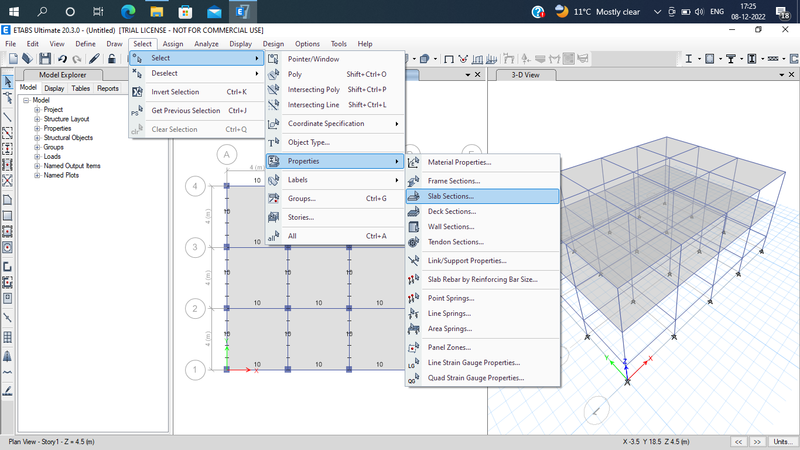Click the Units button in status bar
The height and width of the screenshot is (450, 800).
pos(783,442)
